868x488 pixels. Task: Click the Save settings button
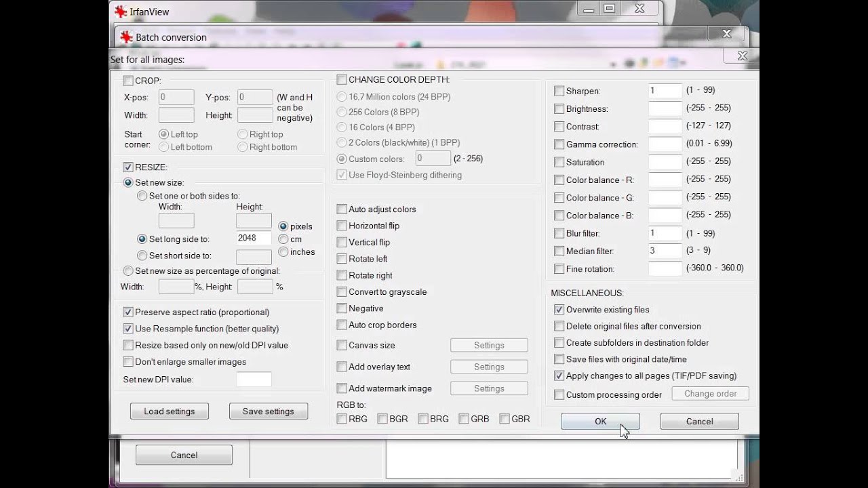(269, 411)
